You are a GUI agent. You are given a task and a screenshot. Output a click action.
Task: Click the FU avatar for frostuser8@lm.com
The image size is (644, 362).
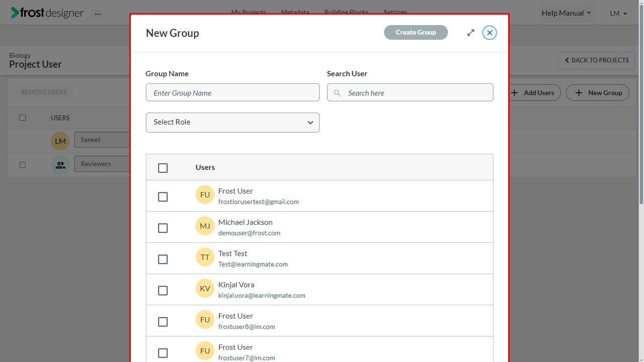point(205,320)
